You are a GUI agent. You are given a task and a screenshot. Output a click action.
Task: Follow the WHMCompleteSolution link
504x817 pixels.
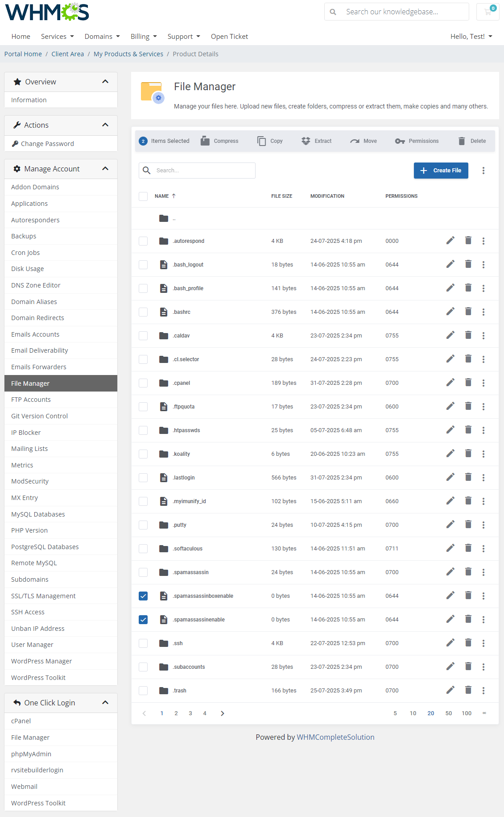coord(335,737)
